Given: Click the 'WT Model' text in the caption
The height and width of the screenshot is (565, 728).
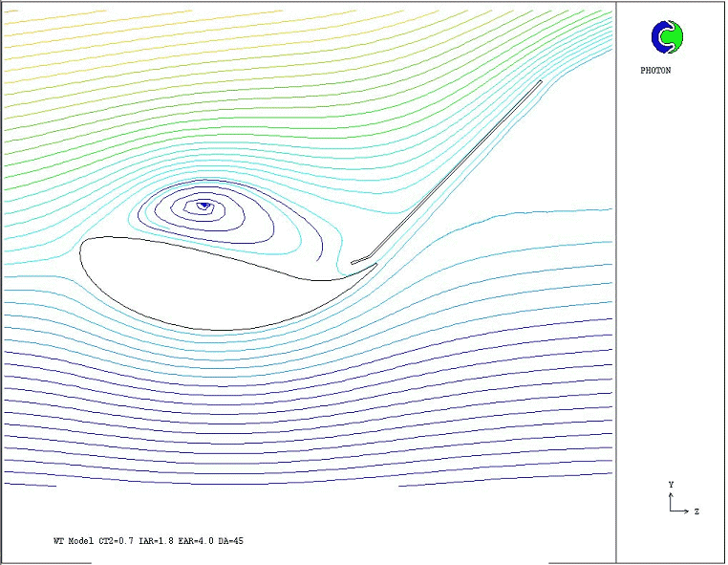Looking at the screenshot, I should pyautogui.click(x=74, y=541).
